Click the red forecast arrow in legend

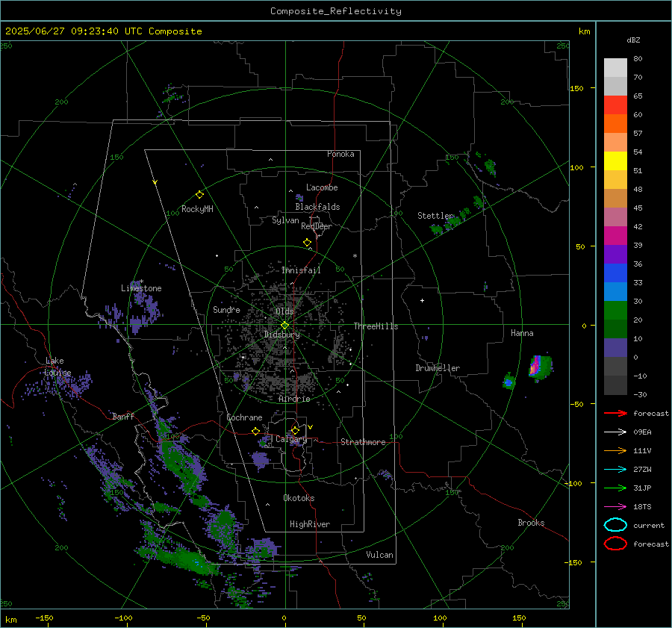(x=615, y=413)
